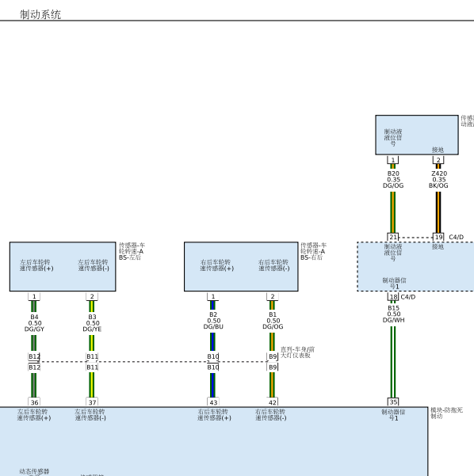Viewport: 474px width, 476px height.
Task: Click pin 1 on wire B20
Action: pos(393,160)
